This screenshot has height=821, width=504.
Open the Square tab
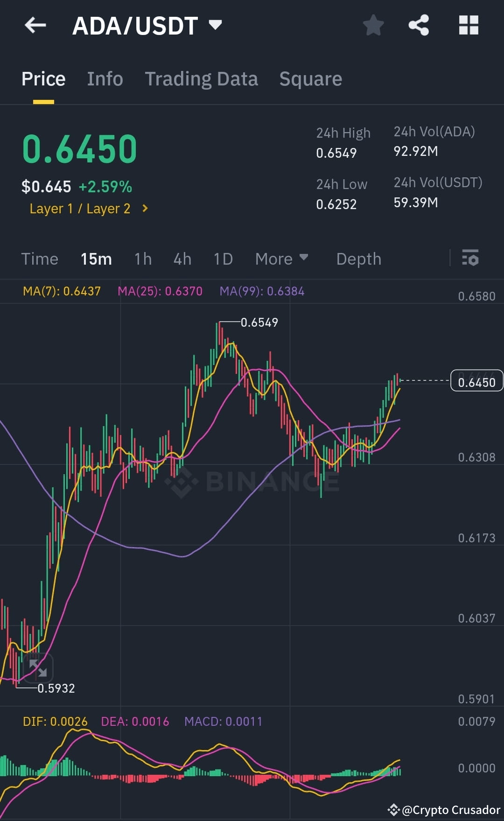pyautogui.click(x=310, y=78)
